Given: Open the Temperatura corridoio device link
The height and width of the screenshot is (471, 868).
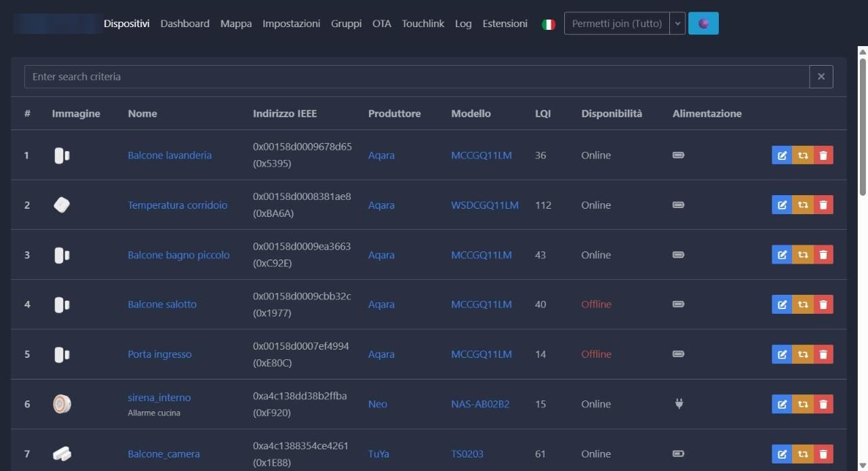Looking at the screenshot, I should [178, 205].
